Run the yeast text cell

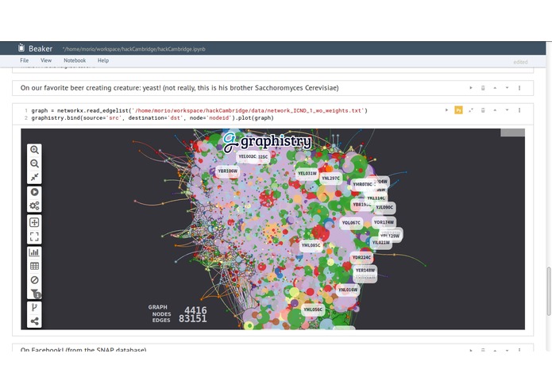[471, 88]
